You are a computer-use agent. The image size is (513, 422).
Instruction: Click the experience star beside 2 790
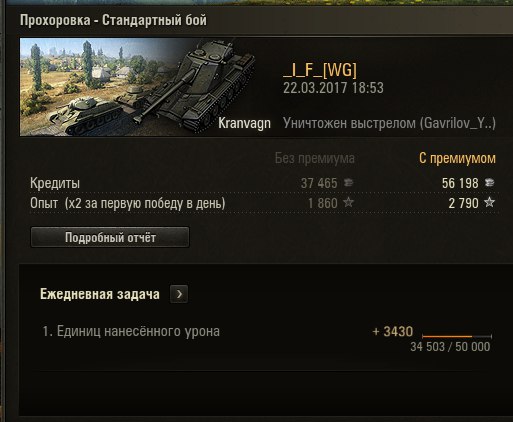click(x=489, y=202)
